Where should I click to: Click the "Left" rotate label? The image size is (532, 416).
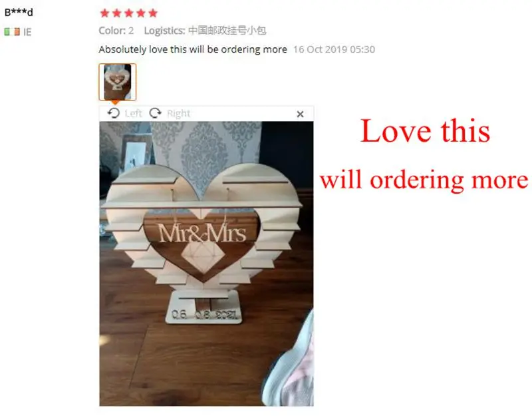point(133,113)
